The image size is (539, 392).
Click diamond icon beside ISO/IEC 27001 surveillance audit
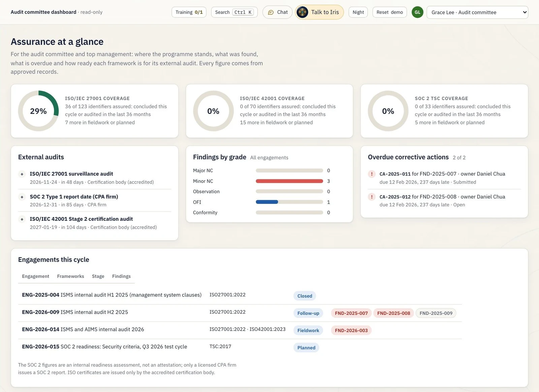(22, 174)
